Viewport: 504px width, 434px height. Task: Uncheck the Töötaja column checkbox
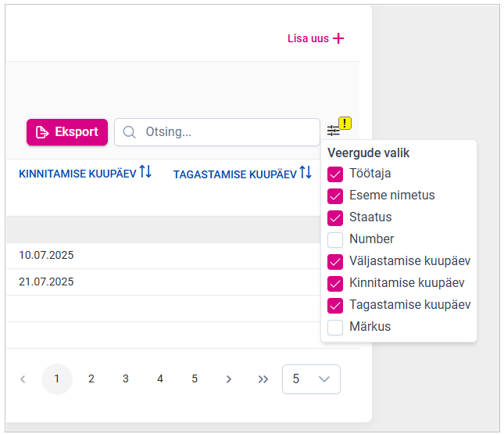[x=335, y=174]
